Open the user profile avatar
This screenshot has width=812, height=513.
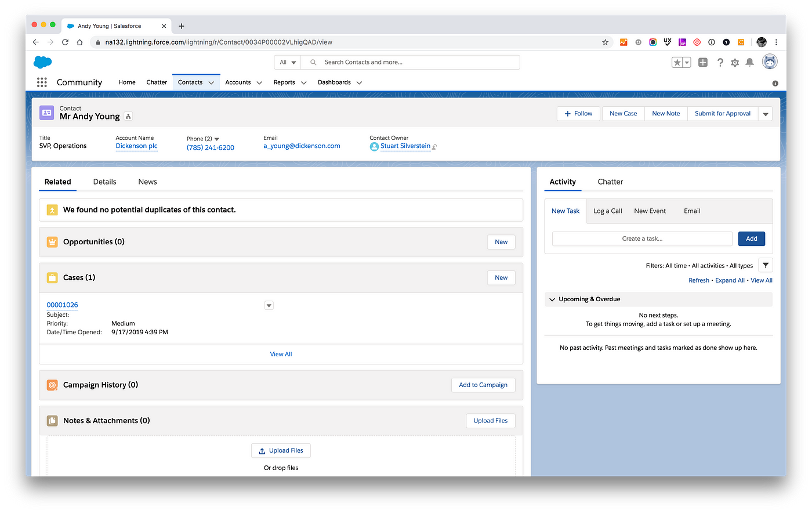coord(770,62)
